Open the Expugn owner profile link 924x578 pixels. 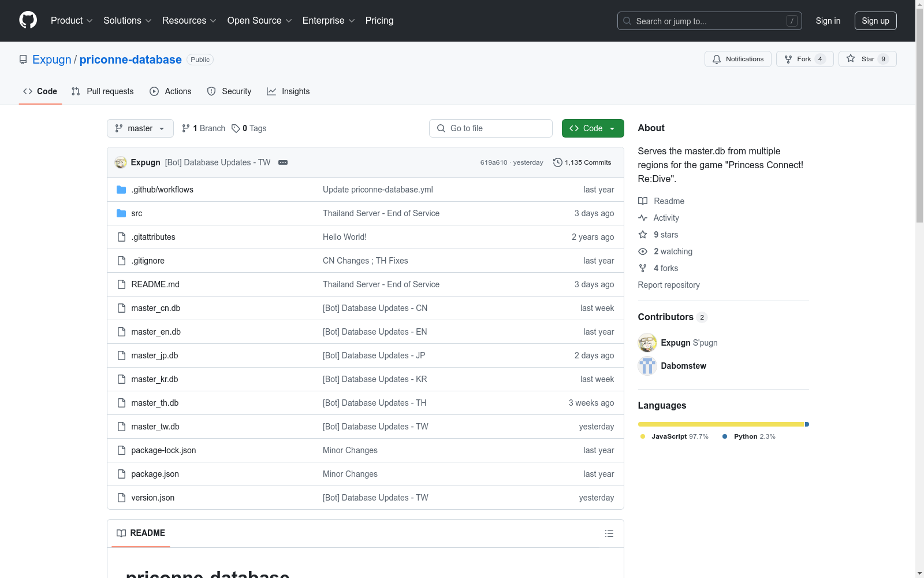tap(52, 60)
